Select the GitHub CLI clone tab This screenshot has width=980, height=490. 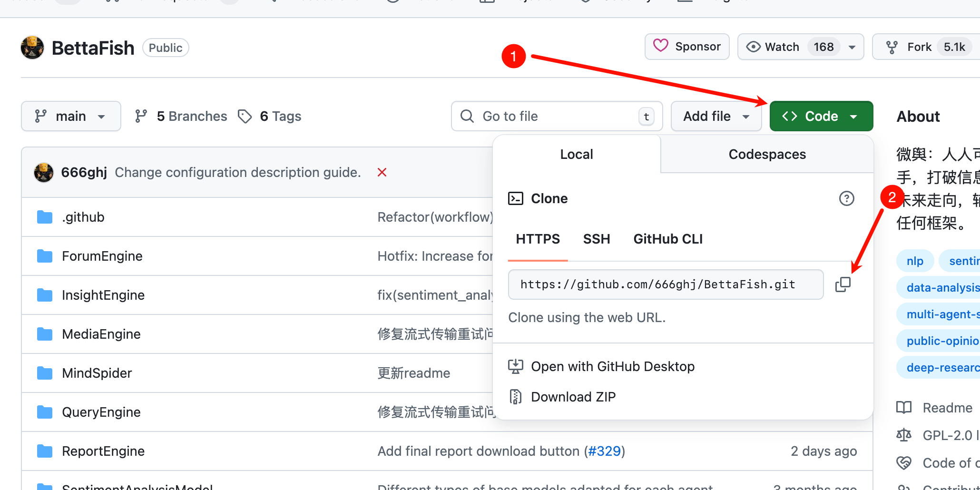(x=668, y=239)
